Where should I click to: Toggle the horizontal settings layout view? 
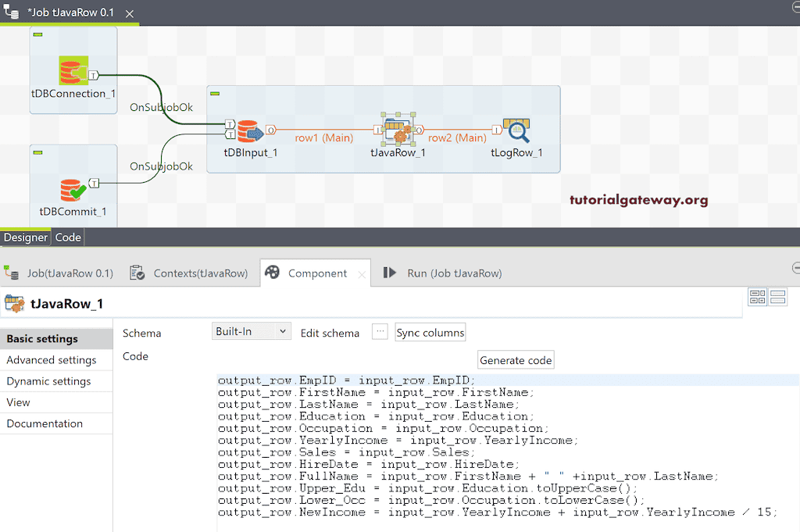(x=757, y=297)
